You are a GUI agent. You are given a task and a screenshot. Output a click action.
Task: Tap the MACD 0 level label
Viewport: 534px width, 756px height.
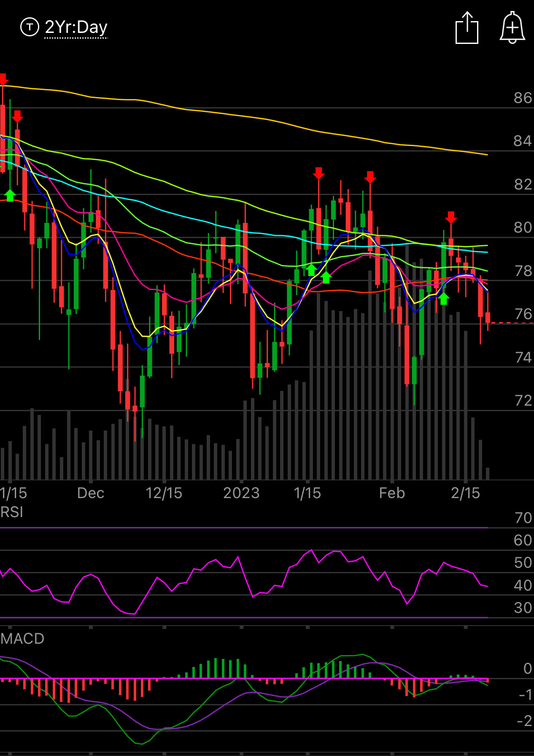coord(527,669)
